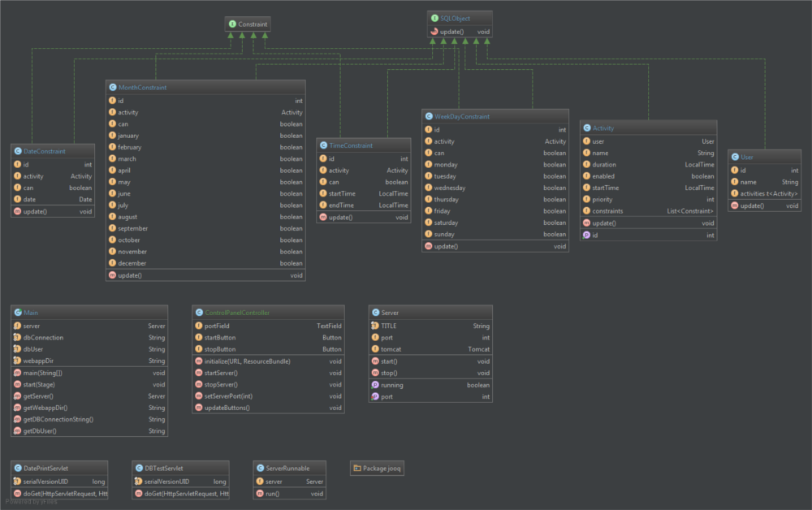
Task: Select the Main class icon
Action: coord(18,313)
